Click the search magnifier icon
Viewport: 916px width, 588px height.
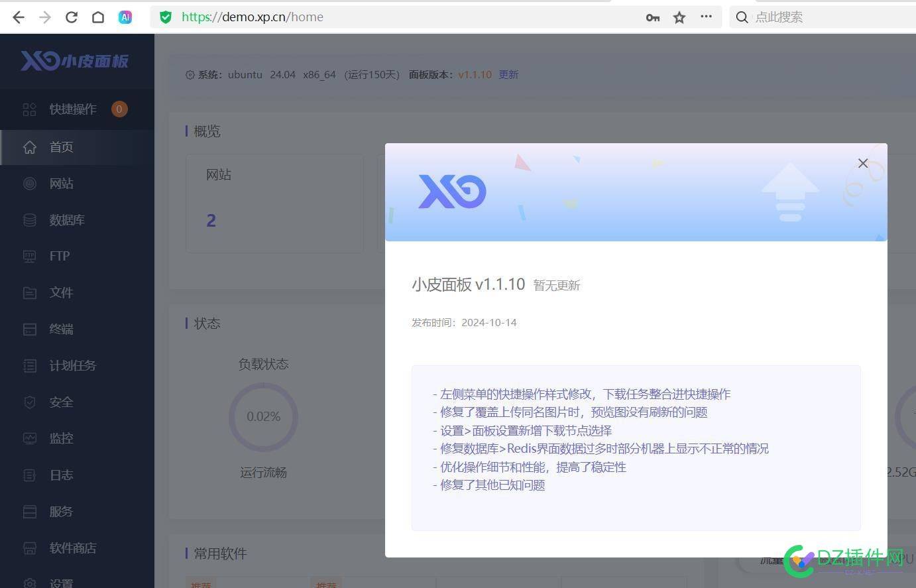pos(742,17)
